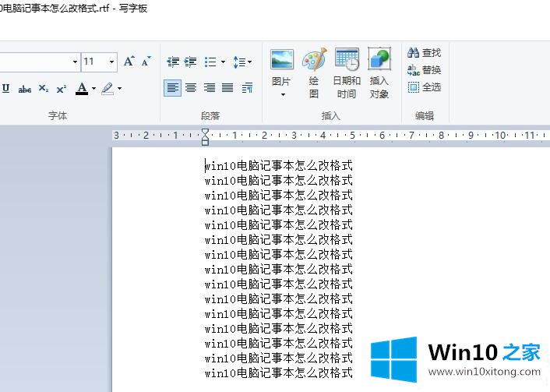Open the line spacing menu
This screenshot has width=550, height=392.
[x=242, y=62]
